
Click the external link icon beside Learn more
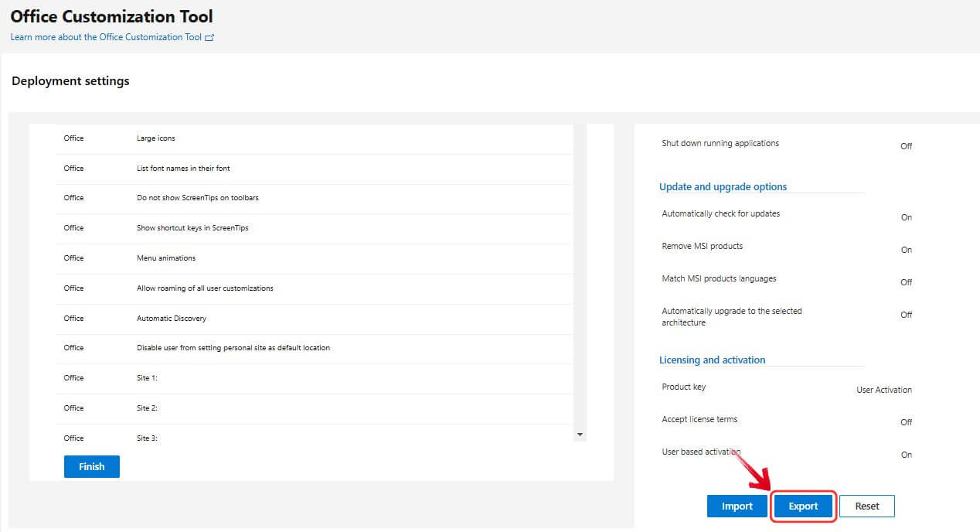click(x=209, y=37)
